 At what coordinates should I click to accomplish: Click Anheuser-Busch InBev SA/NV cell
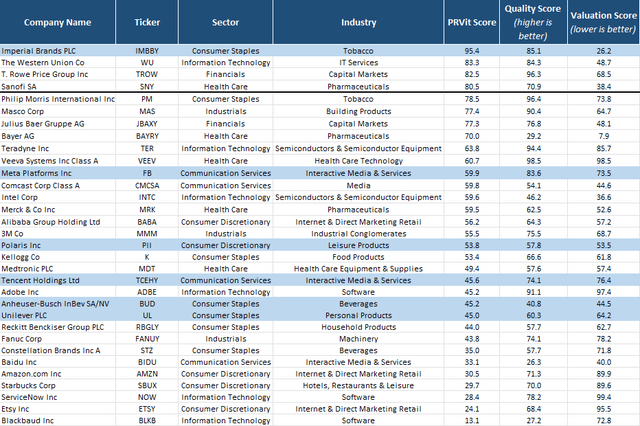click(x=58, y=304)
